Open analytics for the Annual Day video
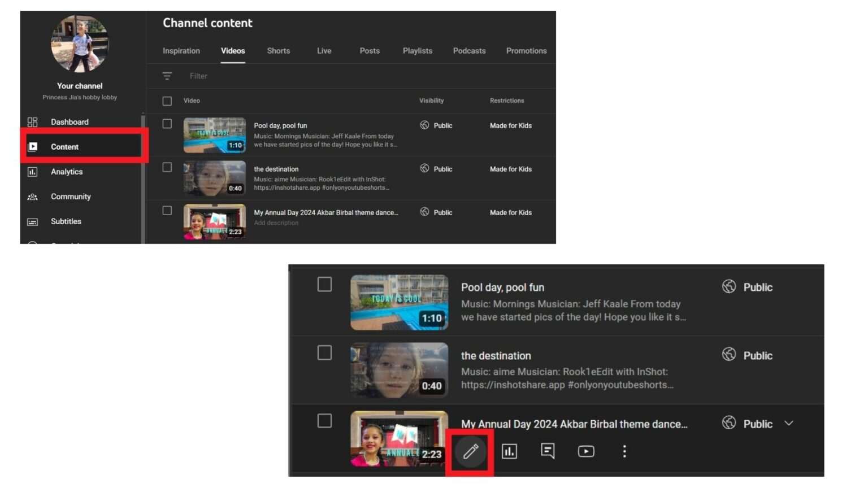 (x=509, y=451)
